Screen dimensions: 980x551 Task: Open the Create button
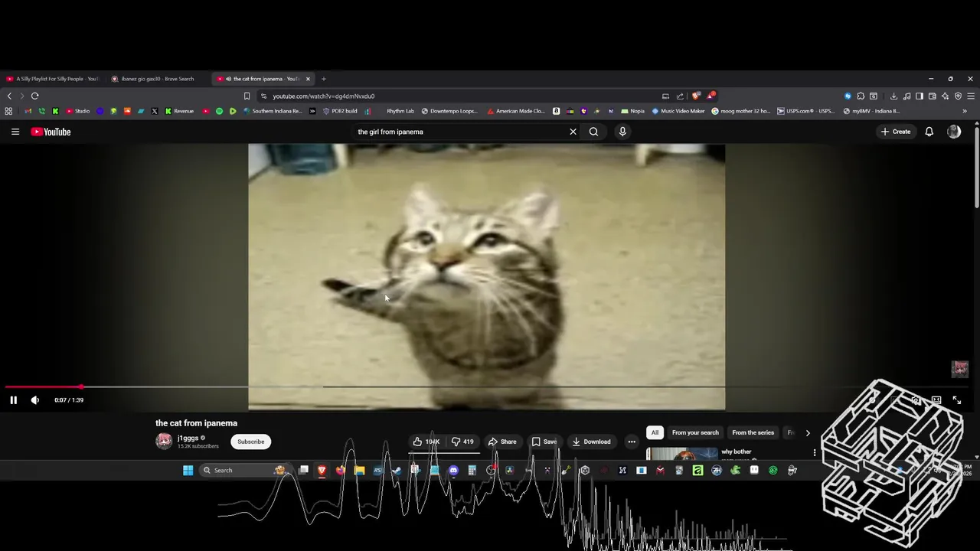pyautogui.click(x=895, y=132)
